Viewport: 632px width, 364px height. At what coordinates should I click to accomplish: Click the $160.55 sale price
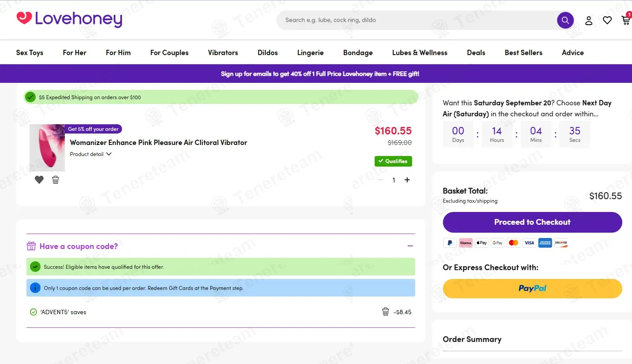click(x=393, y=131)
